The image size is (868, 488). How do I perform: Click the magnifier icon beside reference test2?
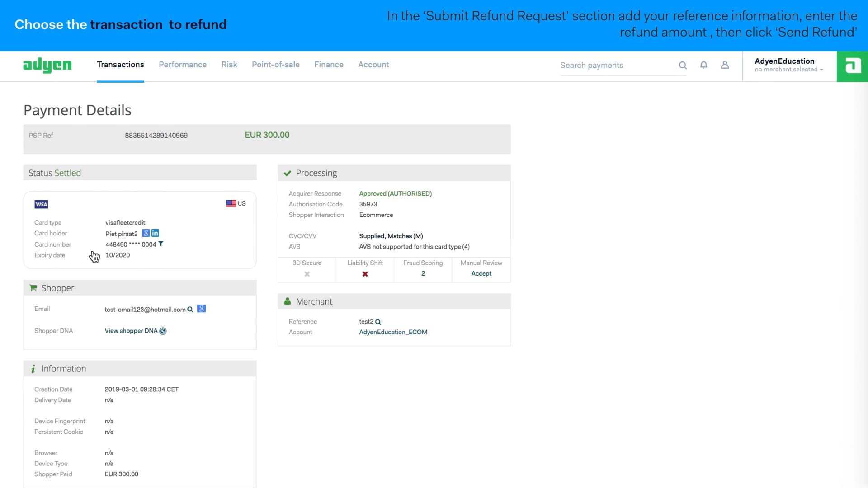click(378, 322)
